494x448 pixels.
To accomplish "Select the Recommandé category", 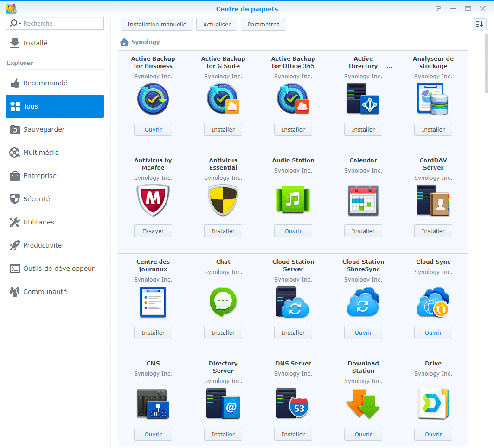I will 55,83.
